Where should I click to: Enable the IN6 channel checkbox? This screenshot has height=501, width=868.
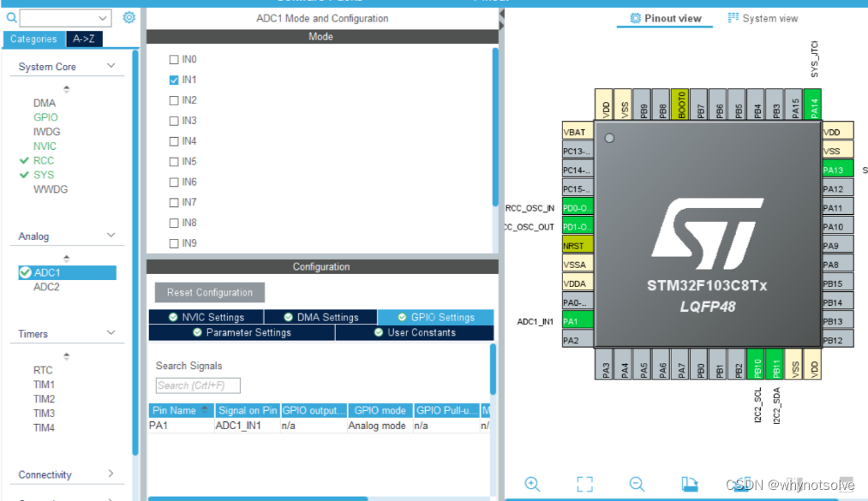(174, 182)
